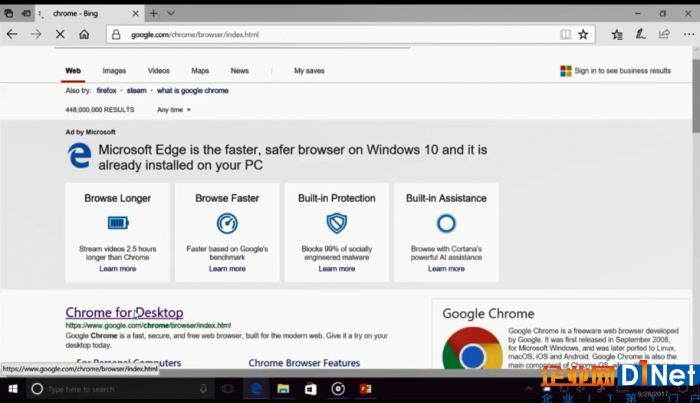The width and height of the screenshot is (700, 403).
Task: Click the Google Chrome panel title
Action: [488, 314]
